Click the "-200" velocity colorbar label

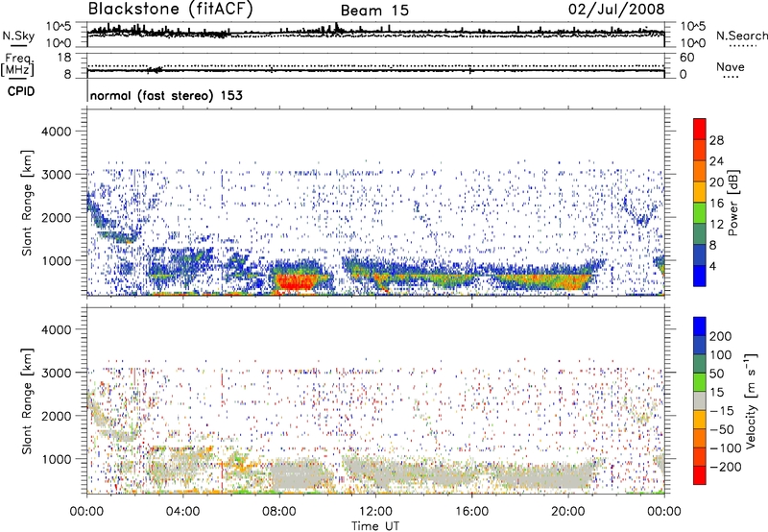725,467
